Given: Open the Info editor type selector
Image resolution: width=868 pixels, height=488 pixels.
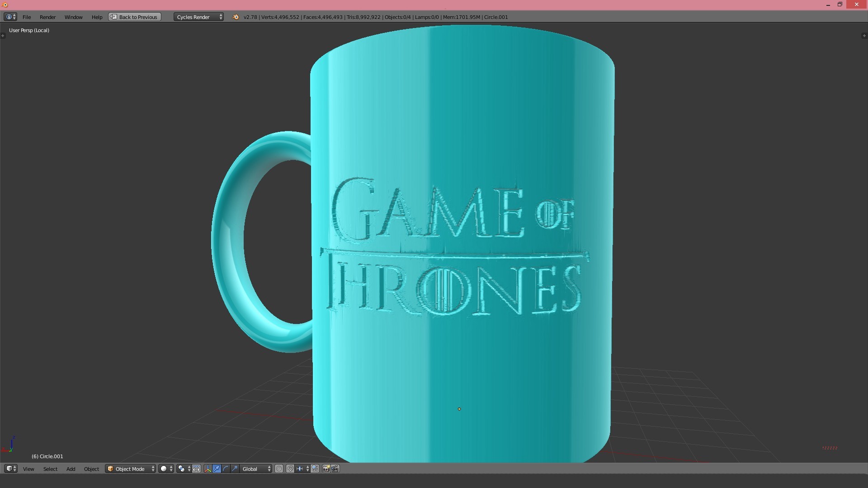Looking at the screenshot, I should 10,17.
